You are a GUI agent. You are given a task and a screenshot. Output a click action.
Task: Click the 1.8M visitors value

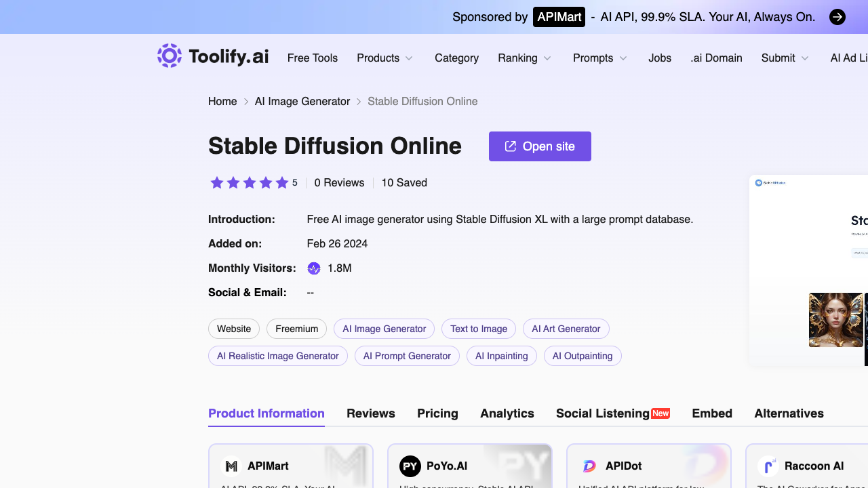click(340, 268)
